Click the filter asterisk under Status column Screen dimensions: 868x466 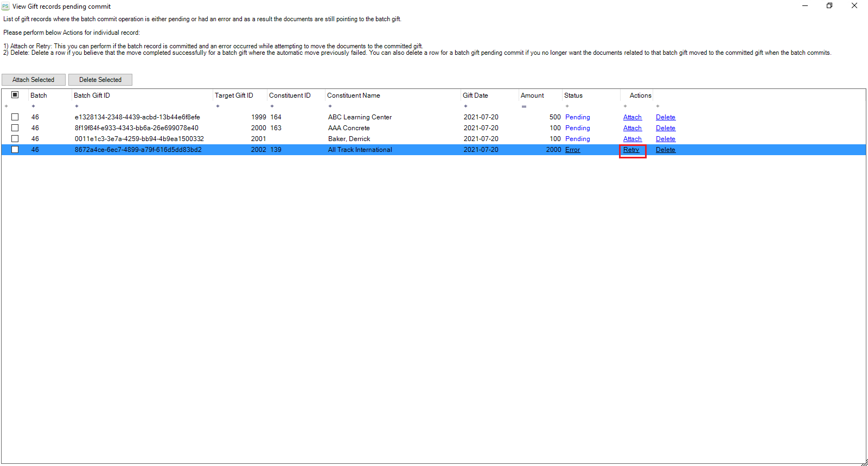coord(567,106)
